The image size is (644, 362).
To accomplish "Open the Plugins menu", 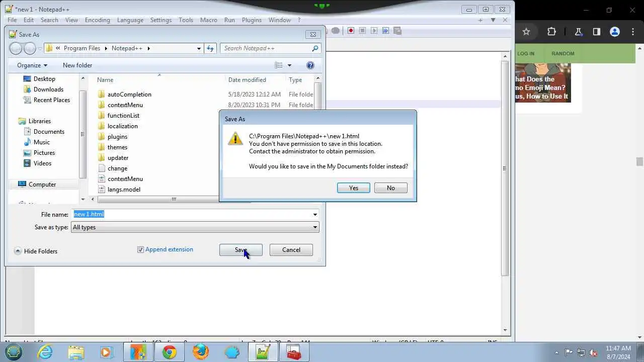I will (252, 20).
